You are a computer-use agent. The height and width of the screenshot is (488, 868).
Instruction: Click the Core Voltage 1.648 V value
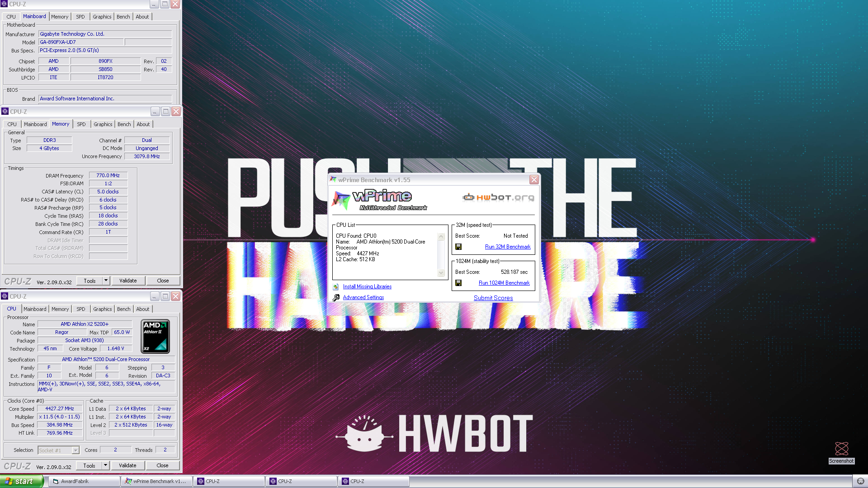point(116,348)
